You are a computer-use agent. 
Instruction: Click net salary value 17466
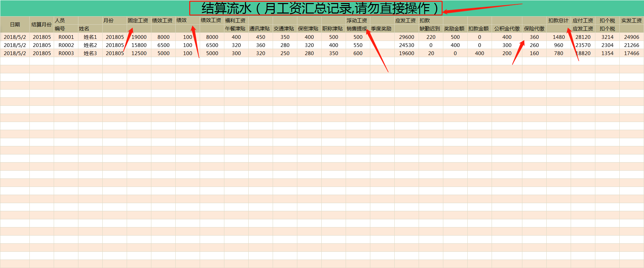tap(631, 53)
